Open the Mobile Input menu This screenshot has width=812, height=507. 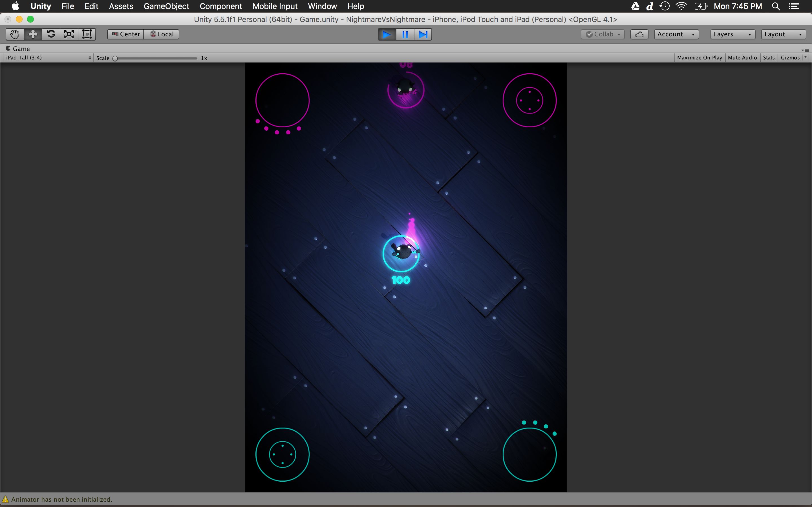tap(275, 6)
